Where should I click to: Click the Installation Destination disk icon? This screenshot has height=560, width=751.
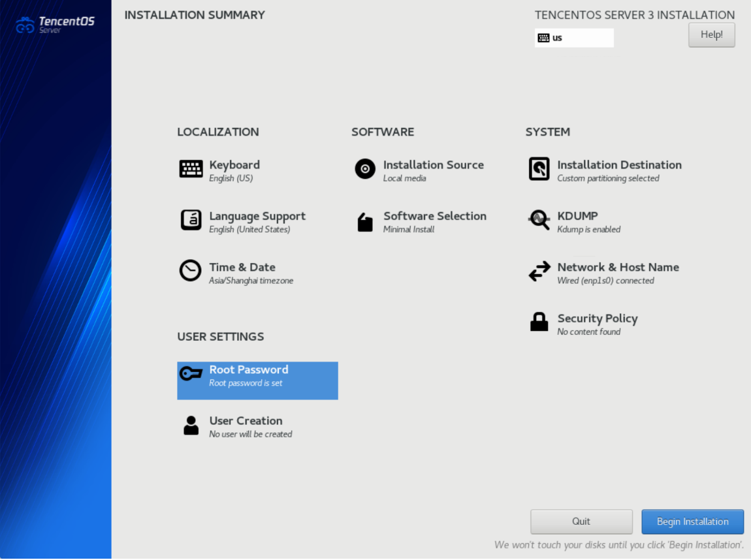539,169
